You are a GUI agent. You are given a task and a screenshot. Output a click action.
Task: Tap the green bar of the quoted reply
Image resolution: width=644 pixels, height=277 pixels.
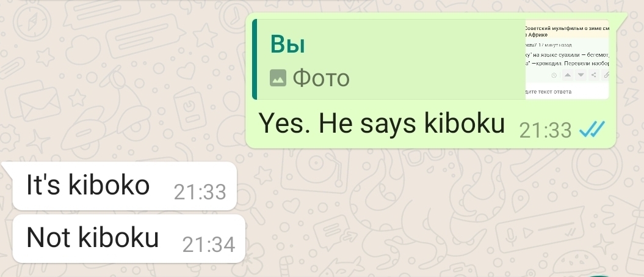[x=254, y=59]
